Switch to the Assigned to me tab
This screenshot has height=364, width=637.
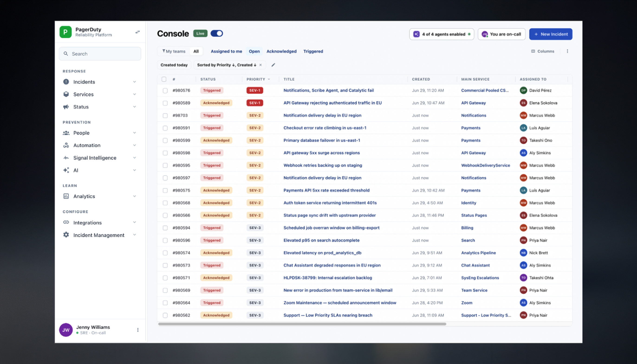(x=226, y=51)
